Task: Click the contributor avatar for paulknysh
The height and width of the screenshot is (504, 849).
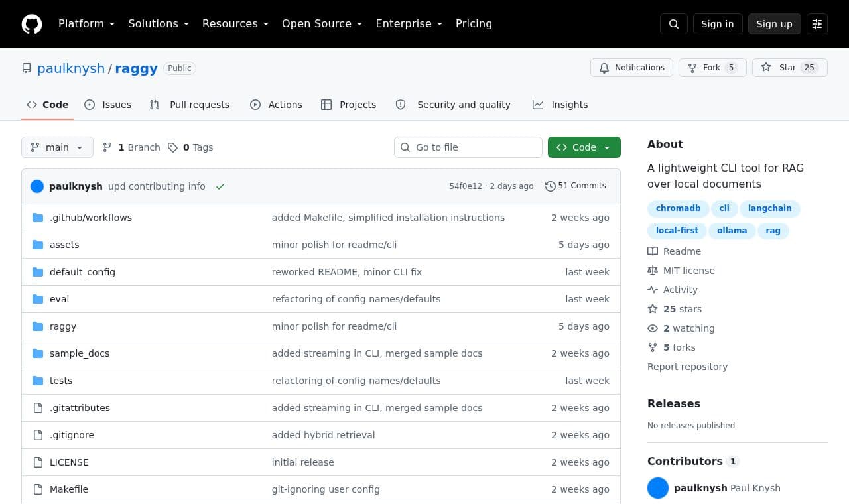Action: click(x=658, y=488)
